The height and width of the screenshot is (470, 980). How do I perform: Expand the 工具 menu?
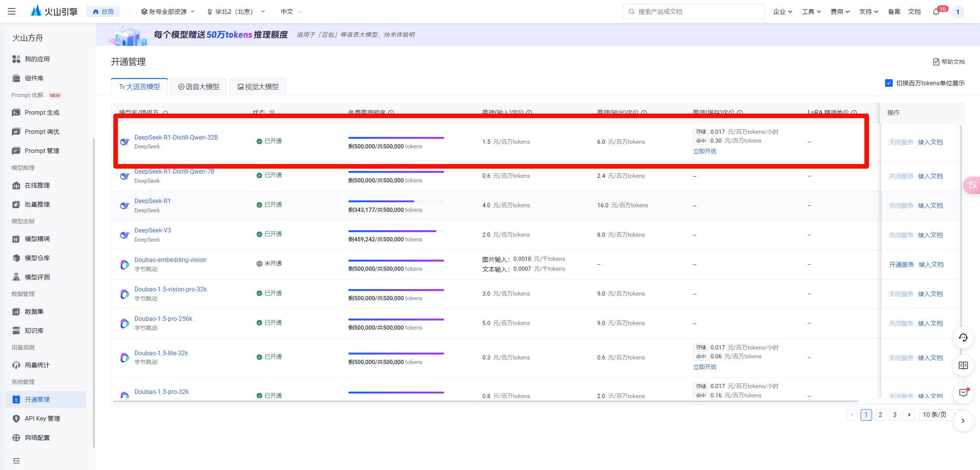(x=811, y=11)
